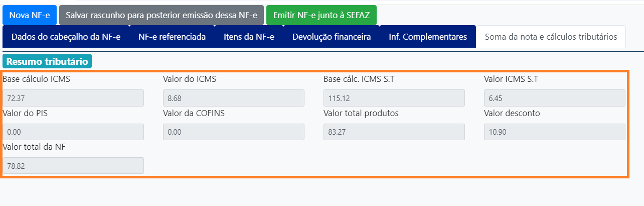Select the Valor total produtos input field
644x206 pixels.
point(394,132)
